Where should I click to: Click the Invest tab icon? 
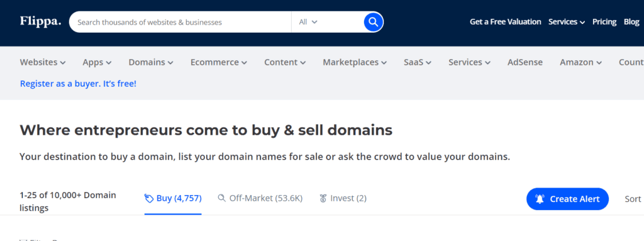click(323, 198)
